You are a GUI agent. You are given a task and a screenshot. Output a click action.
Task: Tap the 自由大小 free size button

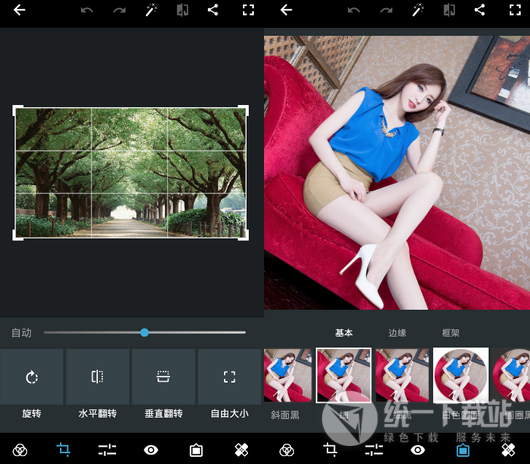click(x=230, y=377)
